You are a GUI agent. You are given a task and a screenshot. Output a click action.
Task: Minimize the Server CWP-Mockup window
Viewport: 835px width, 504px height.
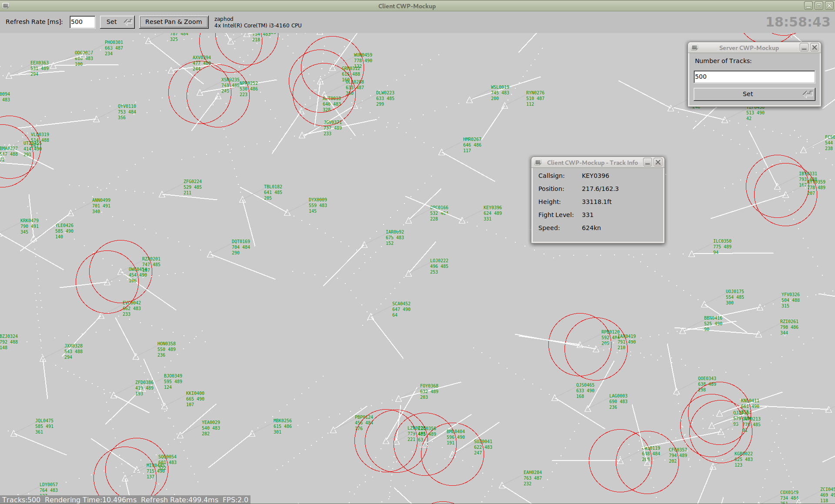(x=804, y=48)
